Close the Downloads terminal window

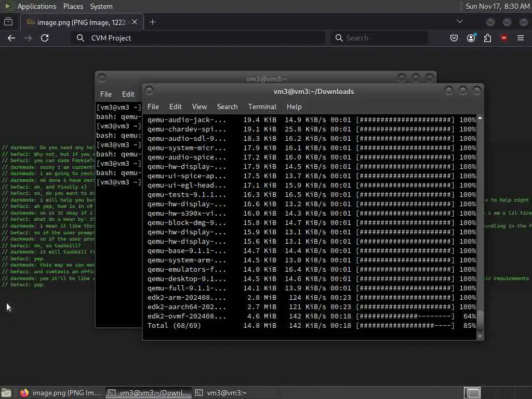point(477,90)
